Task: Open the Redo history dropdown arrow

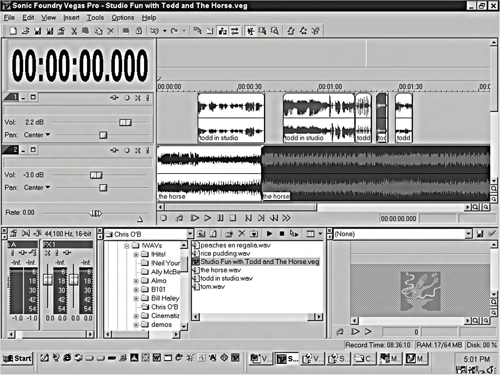Action: click(184, 31)
